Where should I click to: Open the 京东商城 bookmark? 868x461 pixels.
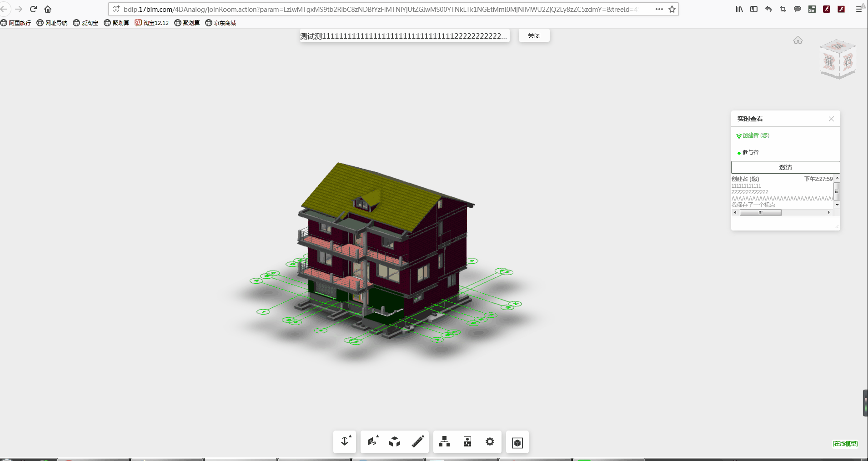221,23
